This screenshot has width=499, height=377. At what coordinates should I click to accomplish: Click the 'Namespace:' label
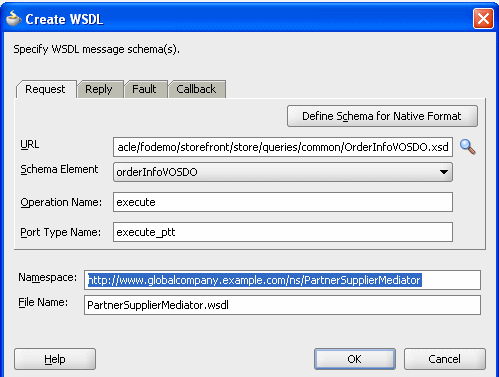point(48,277)
